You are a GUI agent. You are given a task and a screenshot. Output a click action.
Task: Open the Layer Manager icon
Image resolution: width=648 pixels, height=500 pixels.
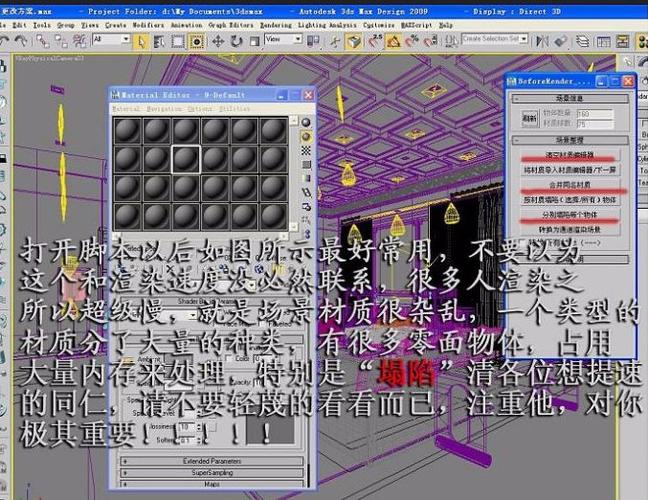[x=582, y=41]
